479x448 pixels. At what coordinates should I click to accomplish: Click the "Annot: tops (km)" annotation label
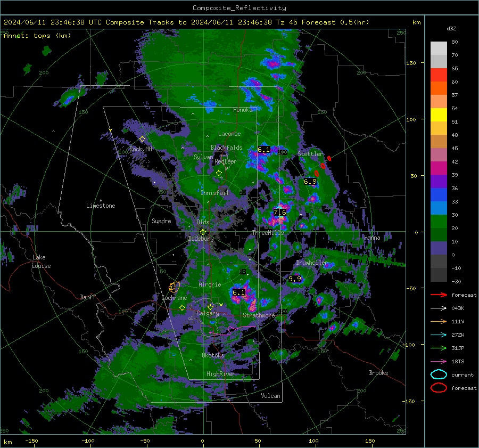[x=37, y=36]
